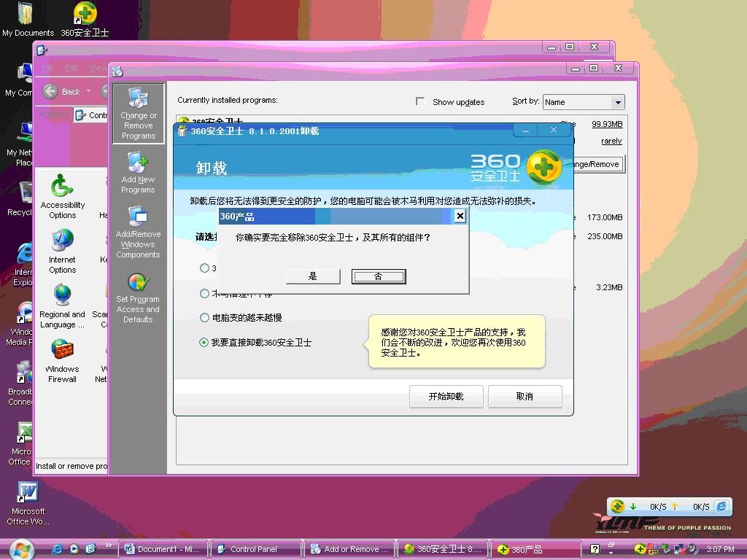Viewport: 747px width, 560px height.
Task: Expand the Quick Launch overflow chevron
Action: pyautogui.click(x=109, y=545)
